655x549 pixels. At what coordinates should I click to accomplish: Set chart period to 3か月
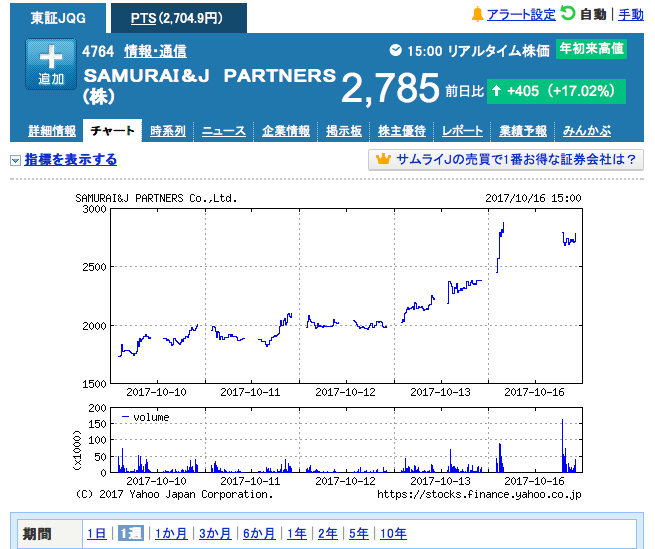tap(215, 534)
